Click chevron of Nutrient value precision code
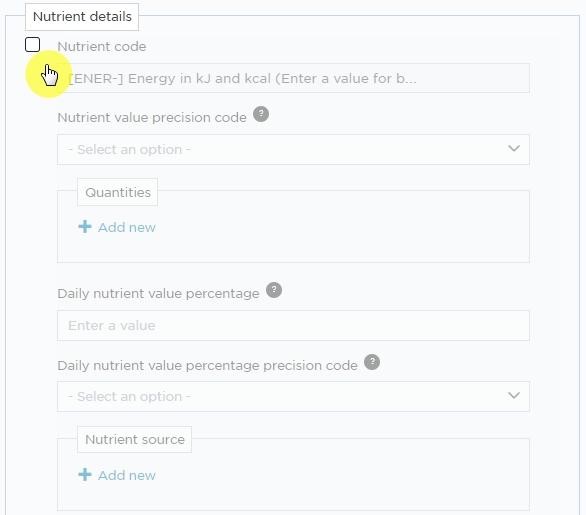Viewport: 586px width, 515px height. (x=514, y=149)
